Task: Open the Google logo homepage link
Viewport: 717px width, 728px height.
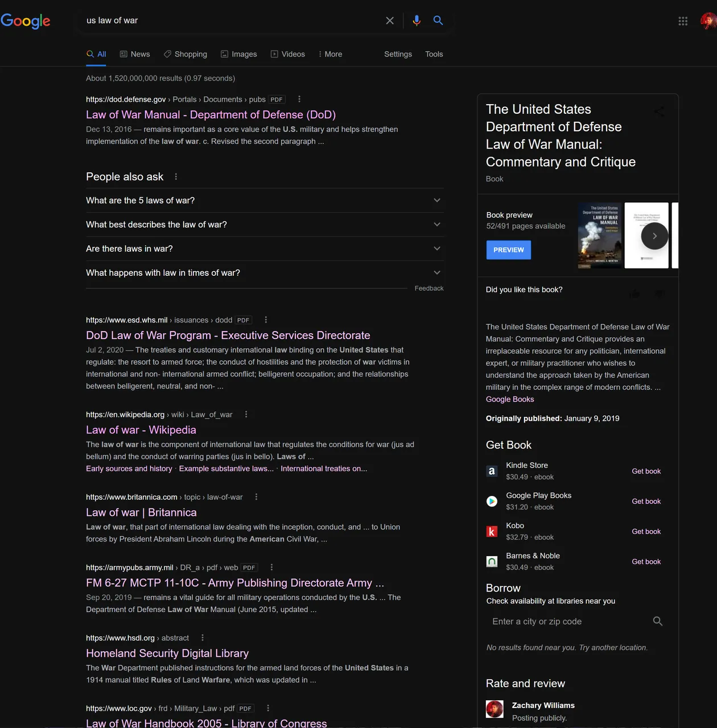Action: (x=26, y=21)
